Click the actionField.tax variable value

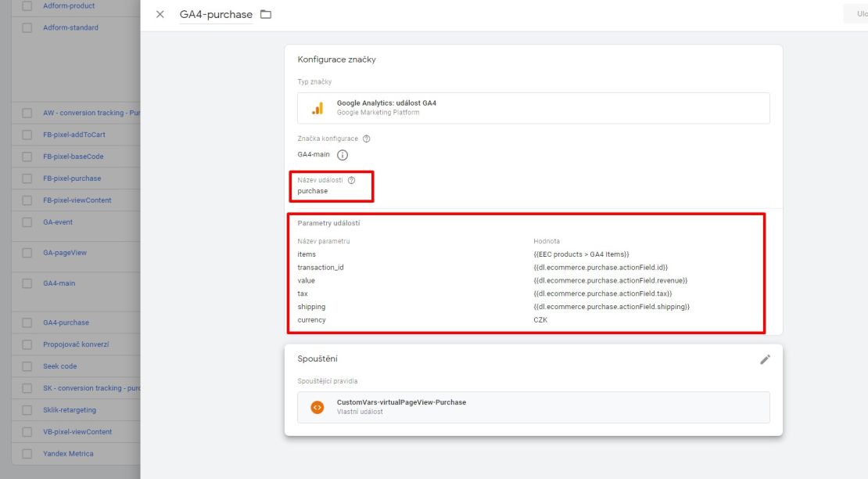click(x=602, y=294)
